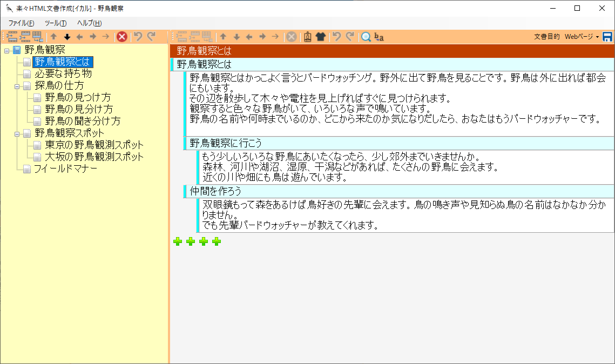Collapse the root 野鳥観察 tree node

(x=6, y=50)
